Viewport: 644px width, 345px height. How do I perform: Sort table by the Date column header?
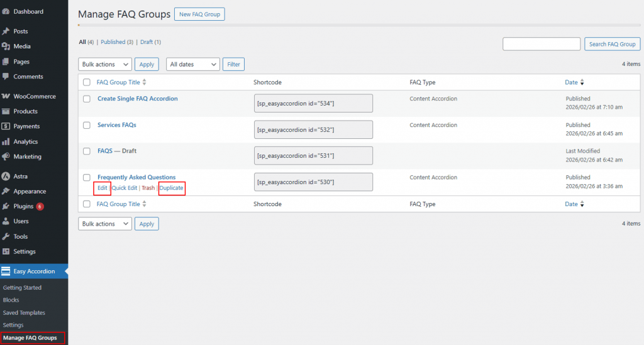tap(571, 82)
